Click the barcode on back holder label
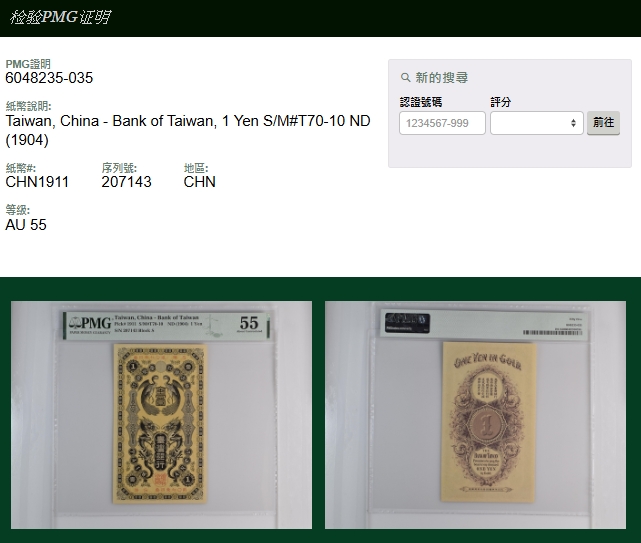Image resolution: width=641 pixels, height=543 pixels. click(x=552, y=332)
